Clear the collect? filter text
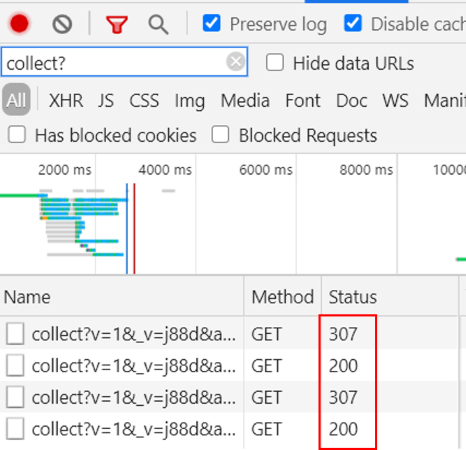 pos(236,62)
